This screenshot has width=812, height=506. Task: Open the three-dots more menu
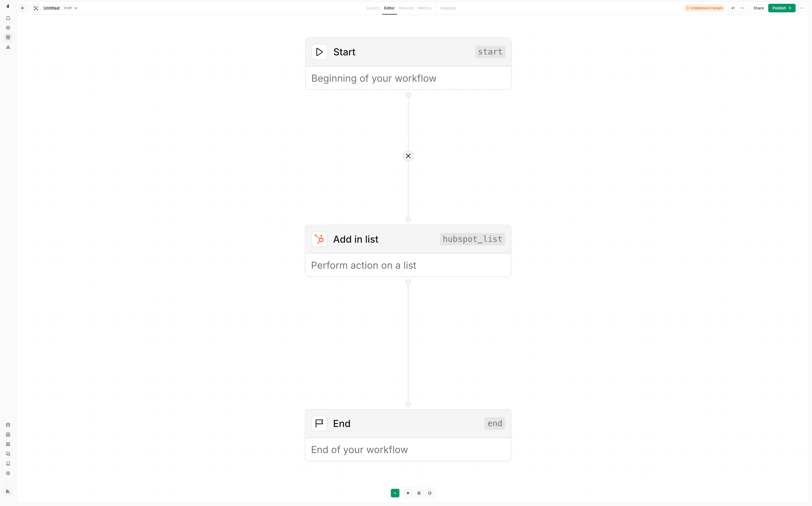(802, 8)
